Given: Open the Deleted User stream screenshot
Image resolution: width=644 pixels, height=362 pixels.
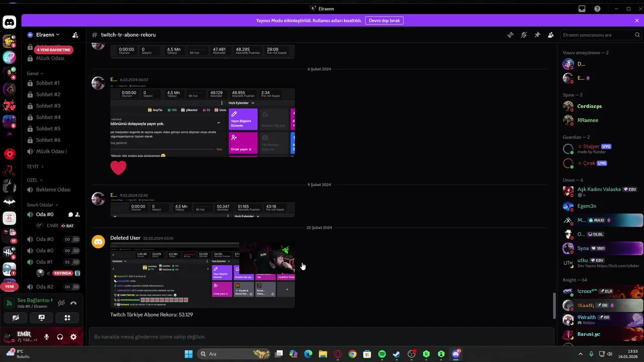Looking at the screenshot, I should click(202, 276).
